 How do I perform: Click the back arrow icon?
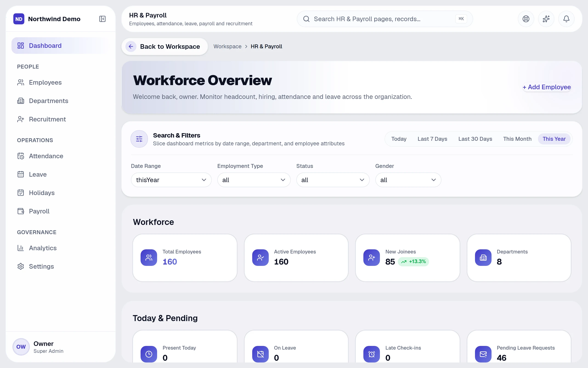(131, 46)
